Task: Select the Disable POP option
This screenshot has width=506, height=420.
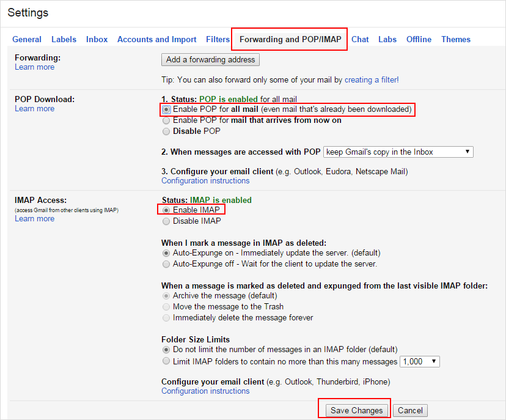Action: point(166,131)
